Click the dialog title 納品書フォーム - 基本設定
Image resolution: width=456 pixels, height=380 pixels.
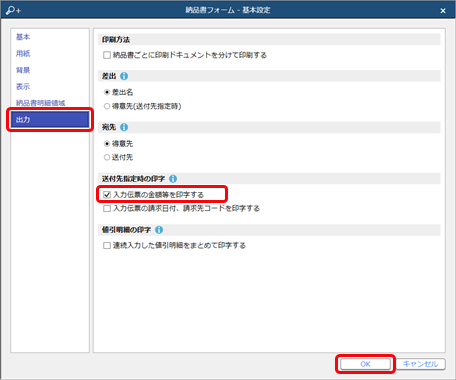[228, 10]
